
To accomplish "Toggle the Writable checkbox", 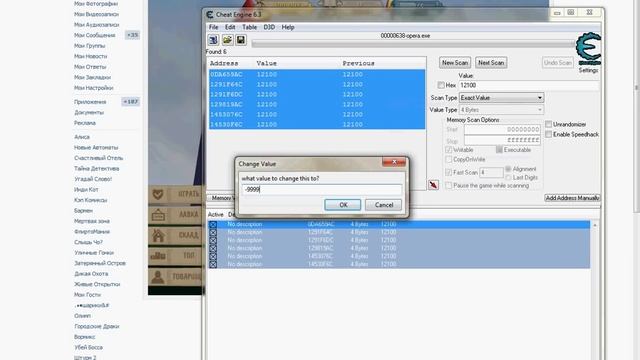I will pos(449,150).
